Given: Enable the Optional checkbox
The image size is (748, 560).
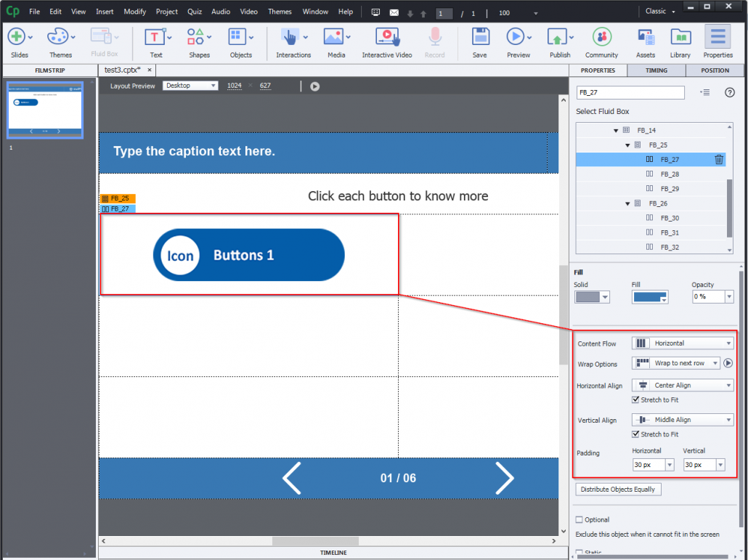Looking at the screenshot, I should pos(577,519).
